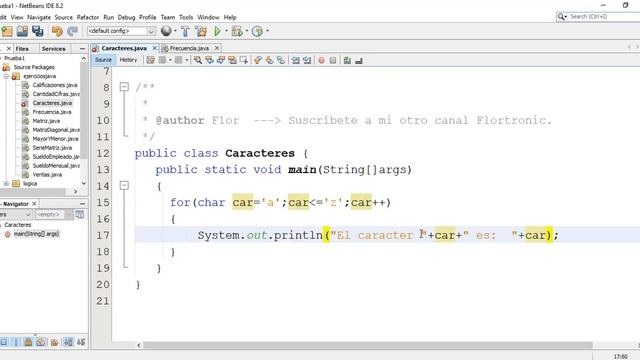Viewport: 640px width, 360px height.
Task: Click the Search (Ctrl+I) input field
Action: pyautogui.click(x=604, y=17)
